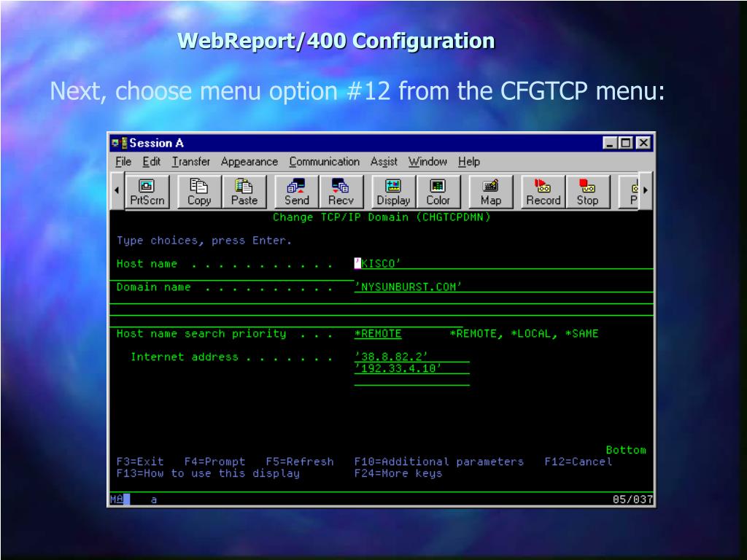
Task: Click the toolbar left scroll arrow
Action: tap(117, 190)
